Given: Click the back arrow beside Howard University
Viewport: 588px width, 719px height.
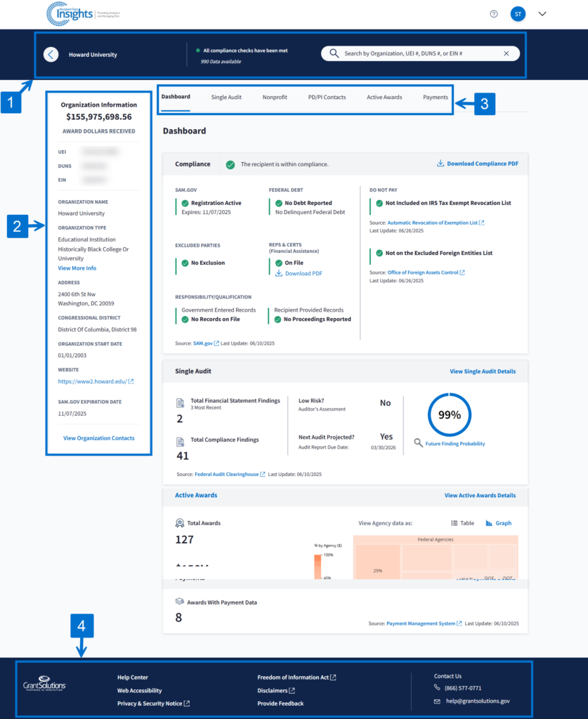Looking at the screenshot, I should (51, 55).
